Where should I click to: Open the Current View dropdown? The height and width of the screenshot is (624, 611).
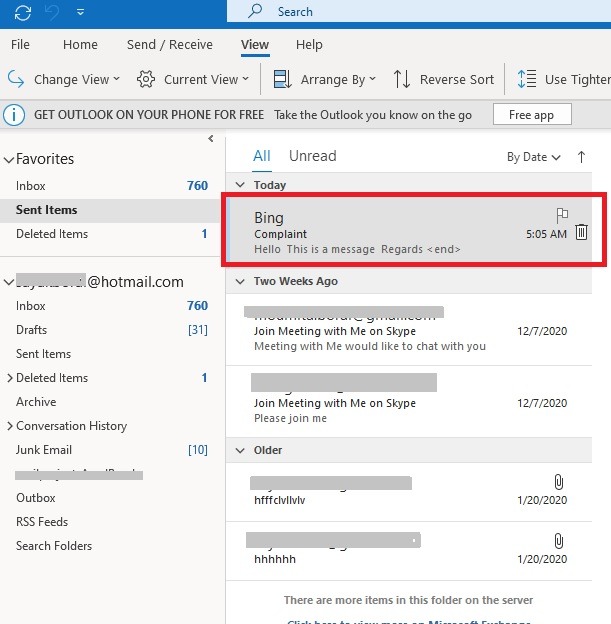pos(193,79)
